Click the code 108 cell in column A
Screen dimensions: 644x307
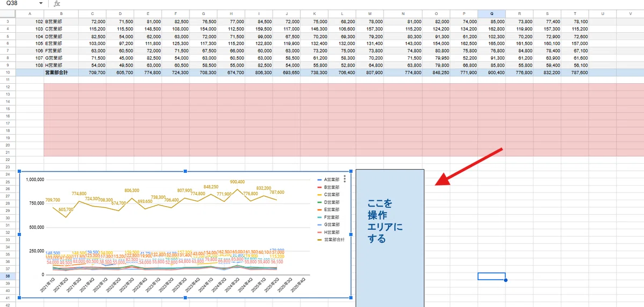pos(30,64)
